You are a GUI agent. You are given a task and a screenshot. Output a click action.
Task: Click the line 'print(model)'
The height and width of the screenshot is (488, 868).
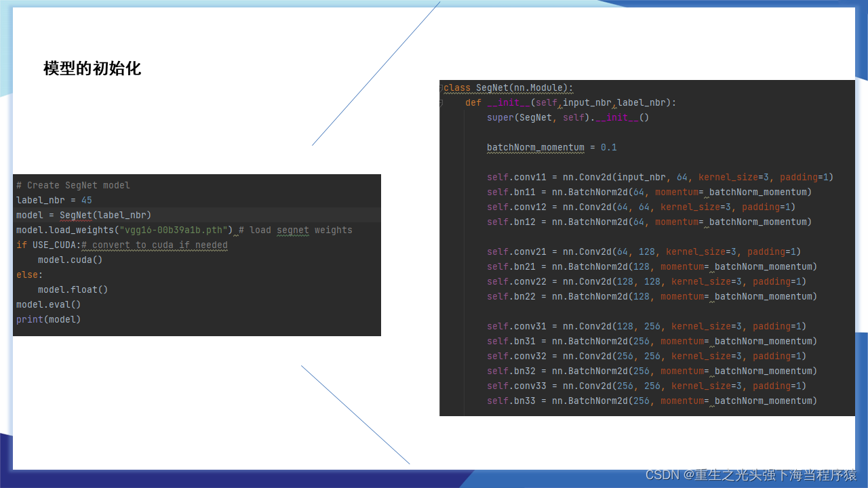[49, 319]
